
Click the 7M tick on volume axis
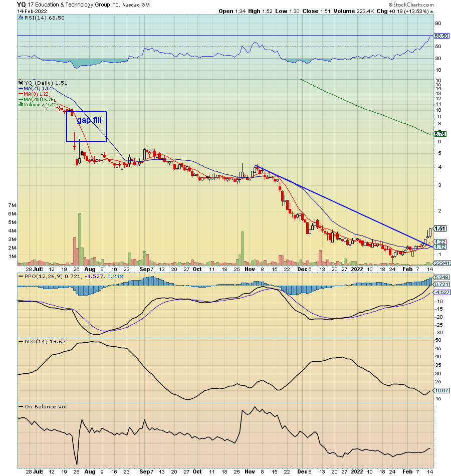pyautogui.click(x=12, y=205)
